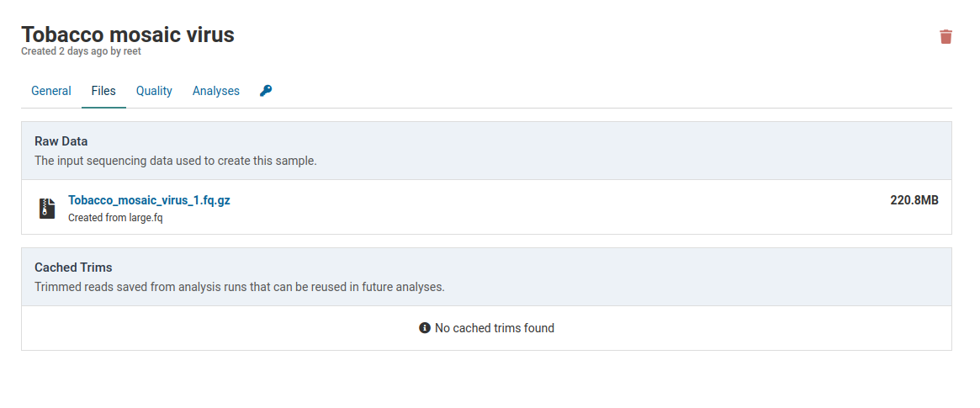This screenshot has height=408, width=980.
Task: Click the Cached Trims section heading
Action: click(73, 268)
